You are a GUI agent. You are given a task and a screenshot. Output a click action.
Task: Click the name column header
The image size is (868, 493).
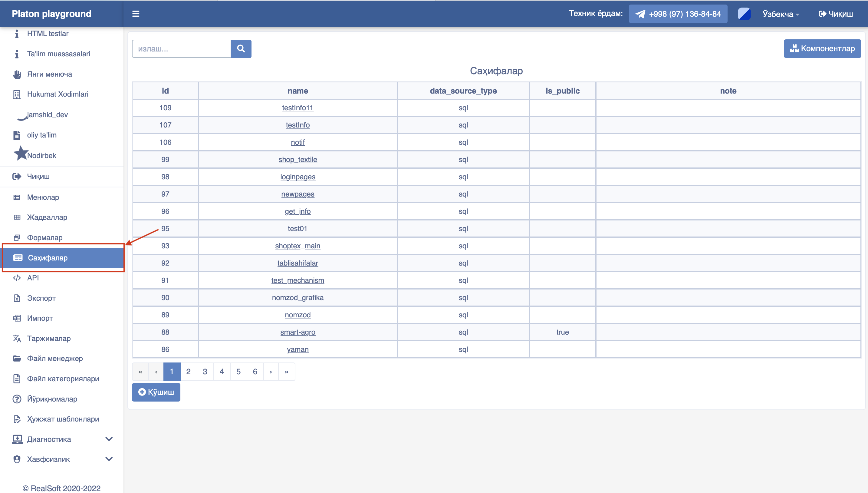pos(298,91)
